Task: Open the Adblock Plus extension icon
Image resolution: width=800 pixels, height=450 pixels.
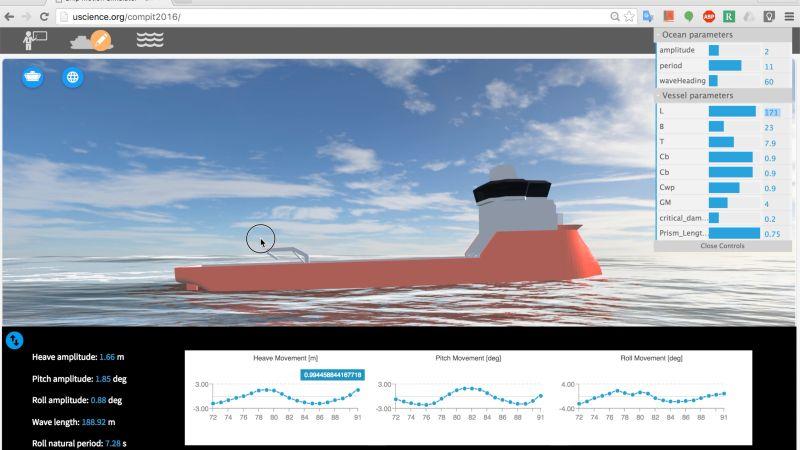Action: (709, 17)
